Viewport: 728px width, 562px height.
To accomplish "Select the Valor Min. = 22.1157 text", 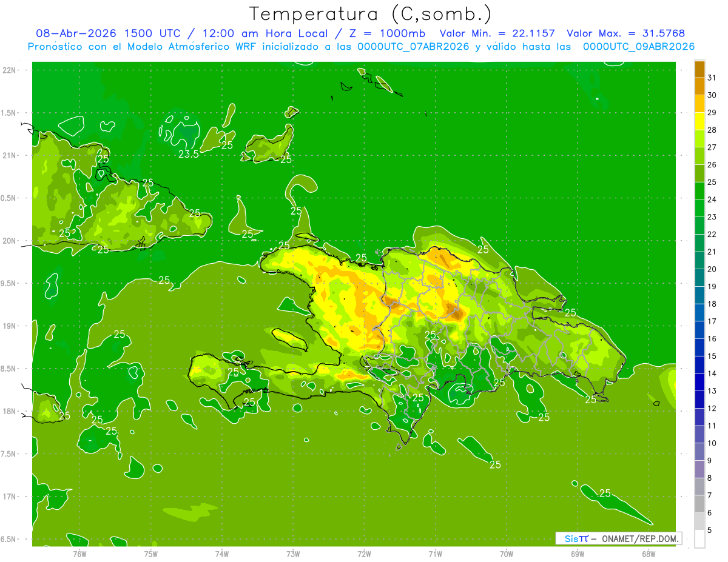I will (497, 34).
